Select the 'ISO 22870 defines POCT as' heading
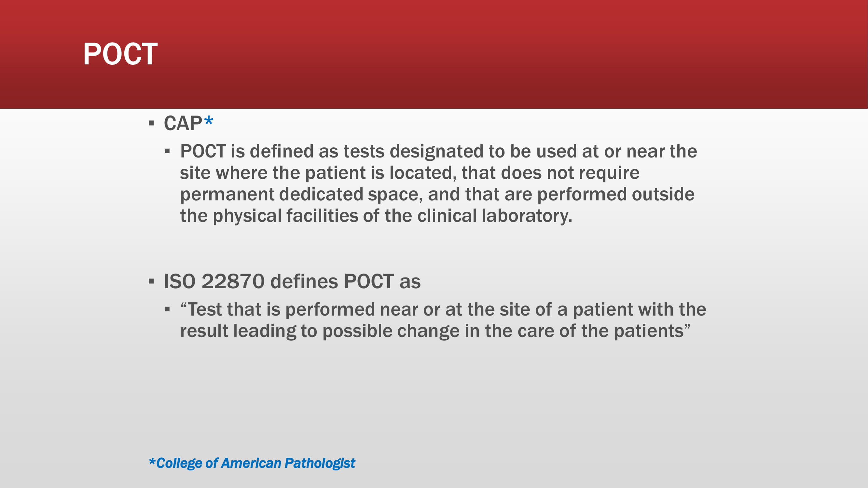 tap(292, 281)
